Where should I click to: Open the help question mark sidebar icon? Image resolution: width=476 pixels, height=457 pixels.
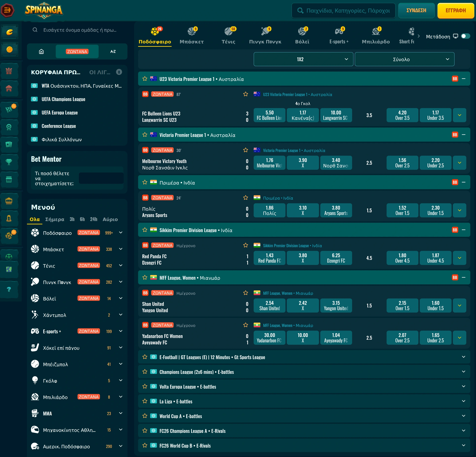click(9, 289)
